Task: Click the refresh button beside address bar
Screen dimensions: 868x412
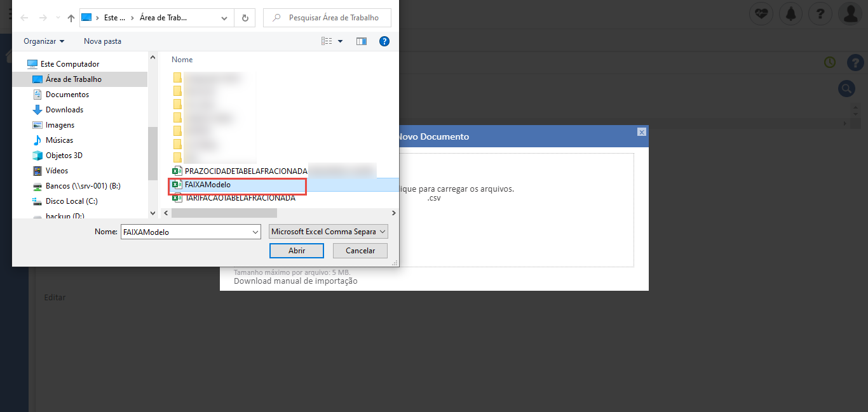Action: click(245, 18)
